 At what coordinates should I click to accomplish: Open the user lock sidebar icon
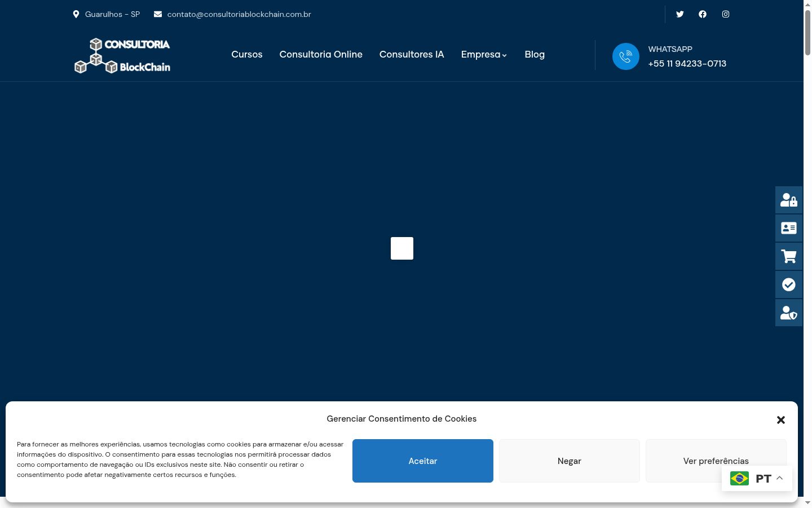coord(789,200)
